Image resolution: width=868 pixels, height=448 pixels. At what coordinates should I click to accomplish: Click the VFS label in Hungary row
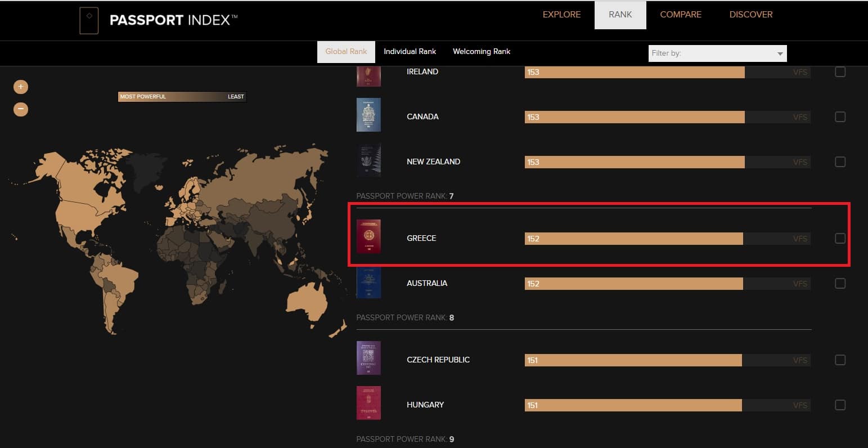click(x=800, y=405)
